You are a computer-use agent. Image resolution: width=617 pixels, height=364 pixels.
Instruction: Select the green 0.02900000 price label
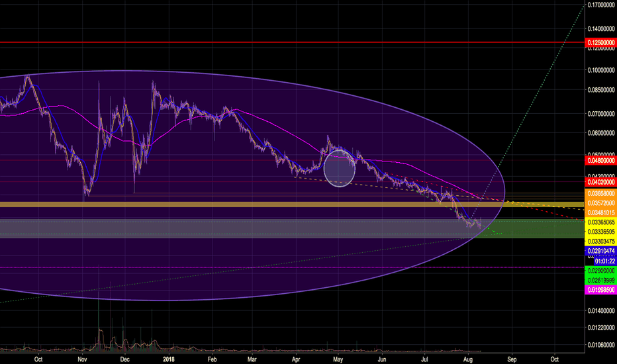click(x=601, y=271)
